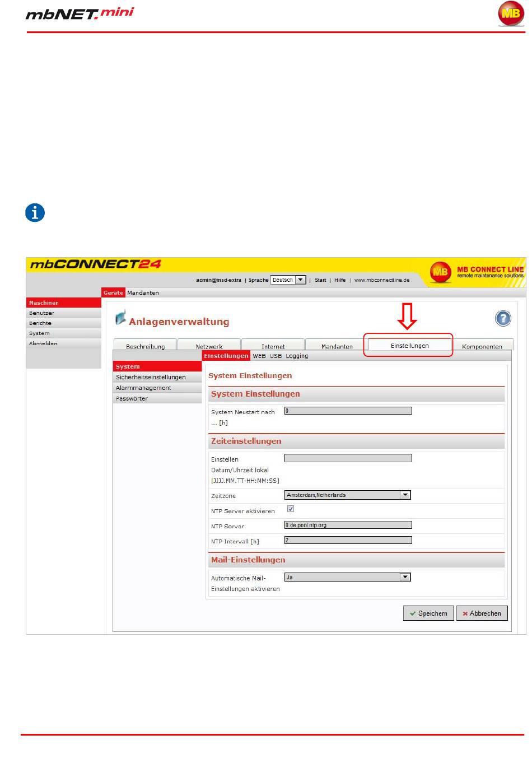Switch to the Beschreibung tab
Screen dimensions: 532x772
[x=145, y=346]
